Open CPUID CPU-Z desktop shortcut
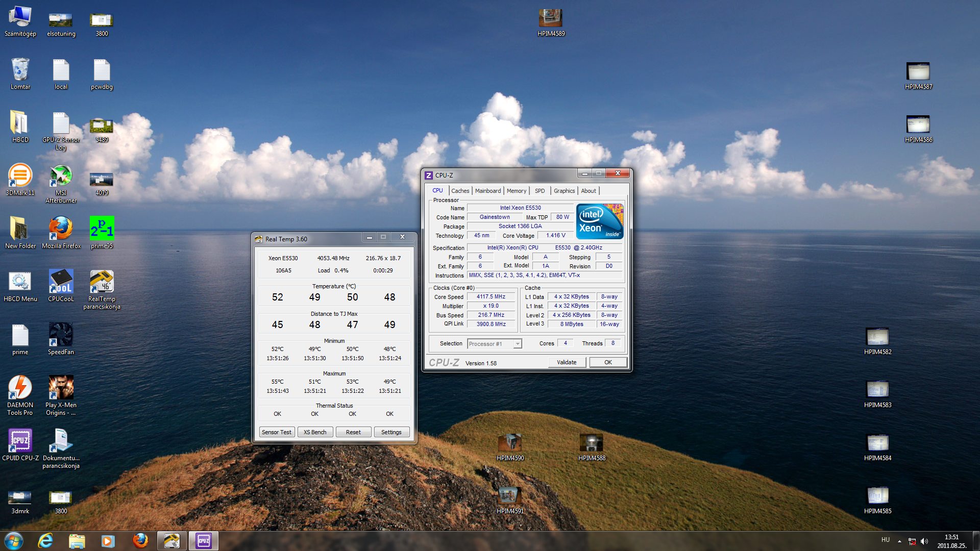This screenshot has width=980, height=551. (x=20, y=445)
